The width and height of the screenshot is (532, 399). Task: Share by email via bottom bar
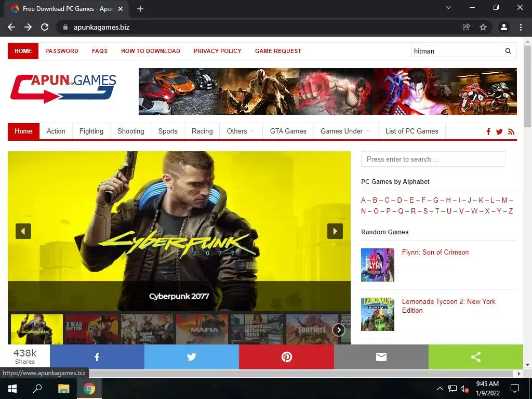point(381,357)
